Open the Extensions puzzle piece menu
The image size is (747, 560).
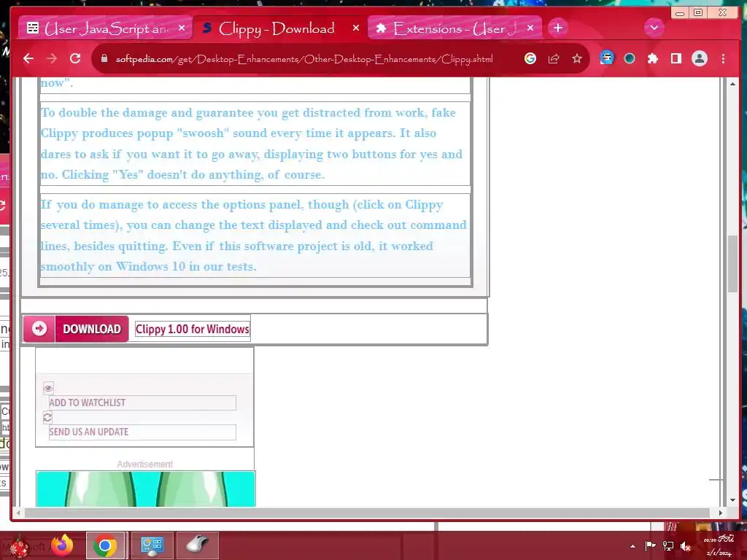pos(653,58)
